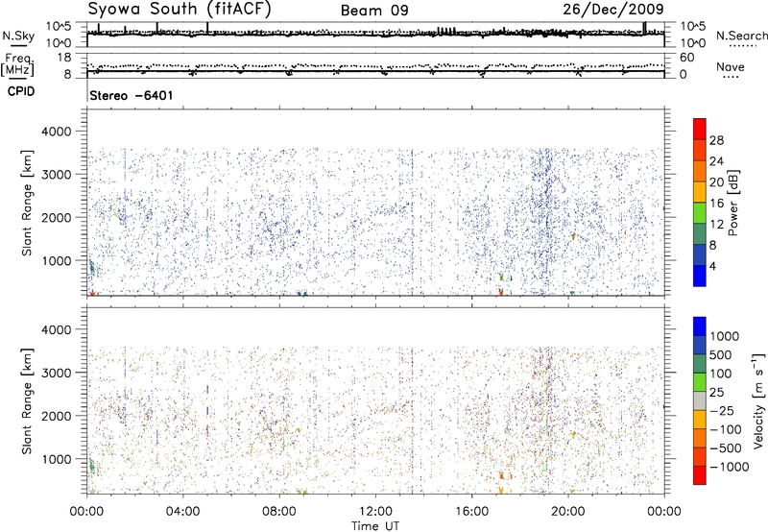This screenshot has width=768, height=532.
Task: Click the 'Beam 09' label
Action: [374, 11]
